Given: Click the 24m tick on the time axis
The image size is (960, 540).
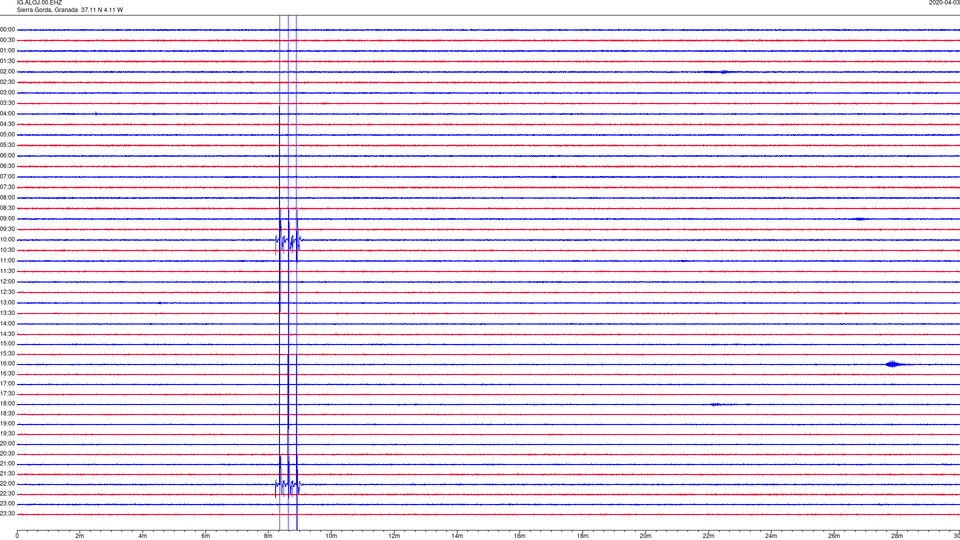Looking at the screenshot, I should (771, 536).
